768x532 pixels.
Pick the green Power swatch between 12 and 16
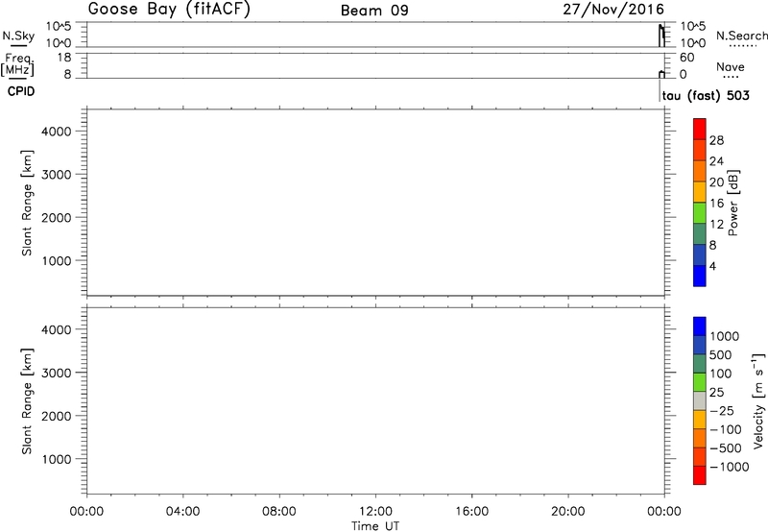pyautogui.click(x=700, y=212)
